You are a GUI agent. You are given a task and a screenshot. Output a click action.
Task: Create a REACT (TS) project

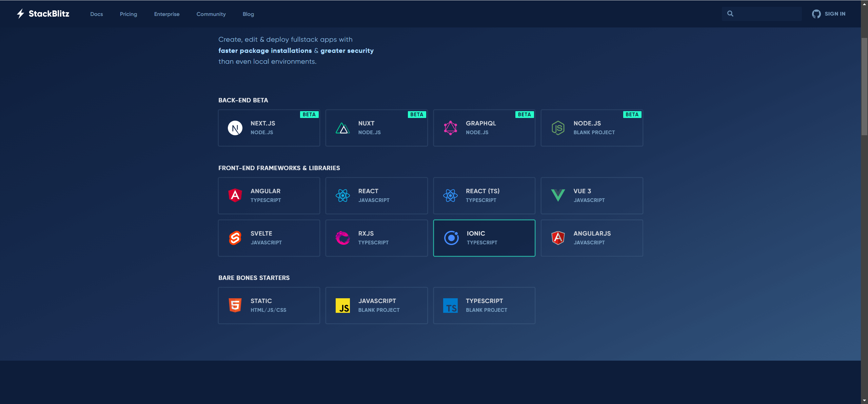pyautogui.click(x=484, y=196)
